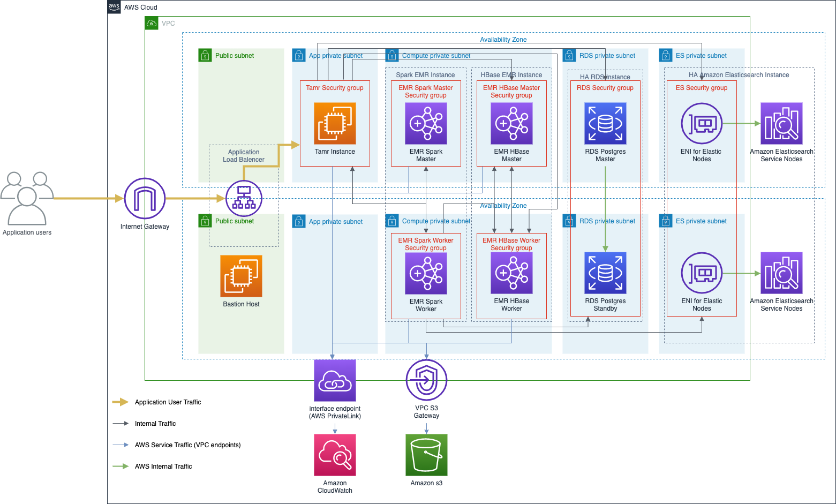
Task: Select the EMR Spark Worker Security group label
Action: [426, 244]
